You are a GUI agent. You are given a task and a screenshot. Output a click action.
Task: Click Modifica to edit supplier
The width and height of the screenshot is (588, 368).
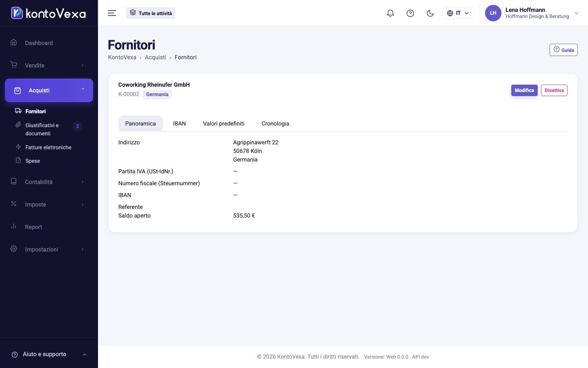pyautogui.click(x=524, y=90)
